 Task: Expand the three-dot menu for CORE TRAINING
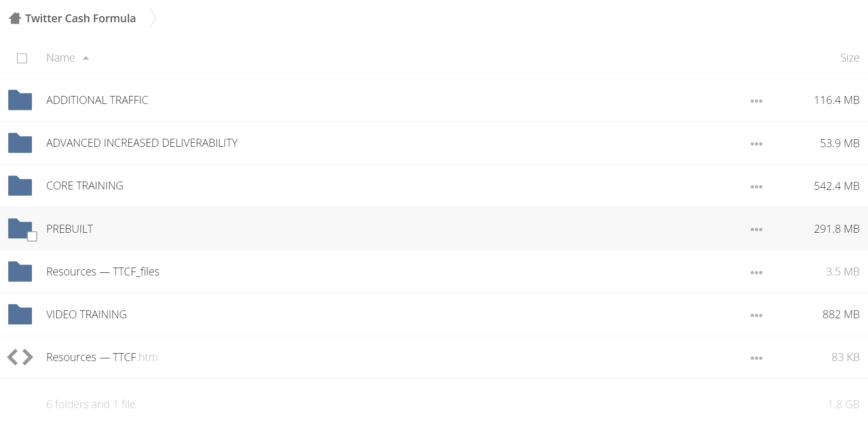click(756, 186)
